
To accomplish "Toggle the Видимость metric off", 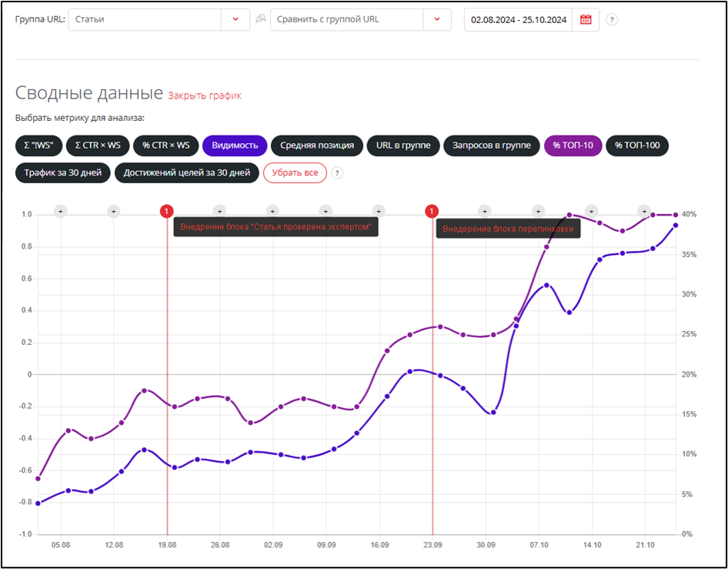I will [235, 146].
